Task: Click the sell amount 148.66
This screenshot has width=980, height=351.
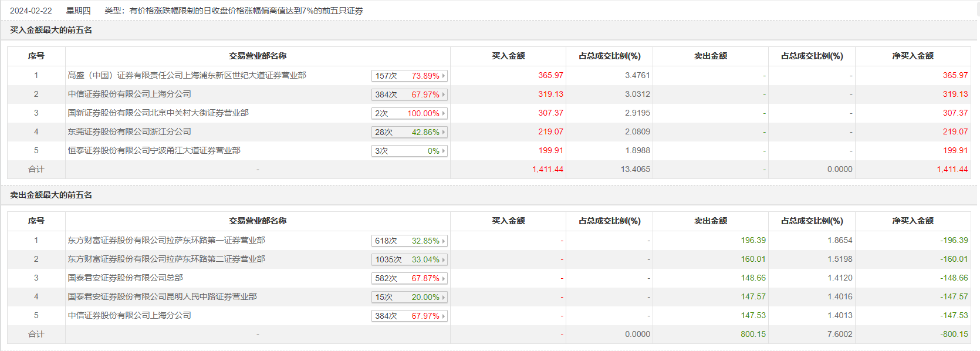Action: (753, 278)
